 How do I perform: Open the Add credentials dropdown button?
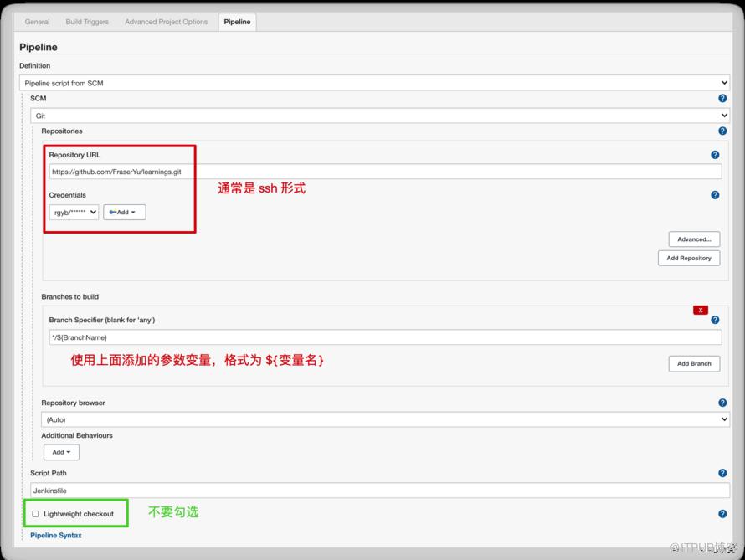[125, 213]
